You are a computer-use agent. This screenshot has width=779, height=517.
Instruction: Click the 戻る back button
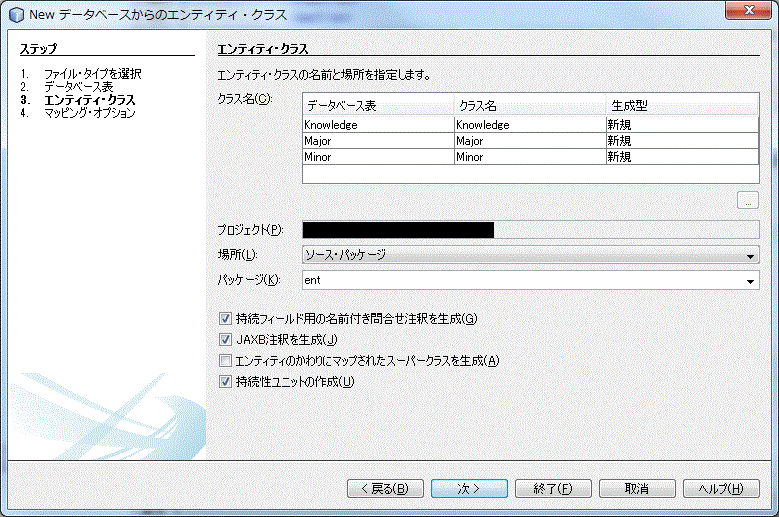385,489
